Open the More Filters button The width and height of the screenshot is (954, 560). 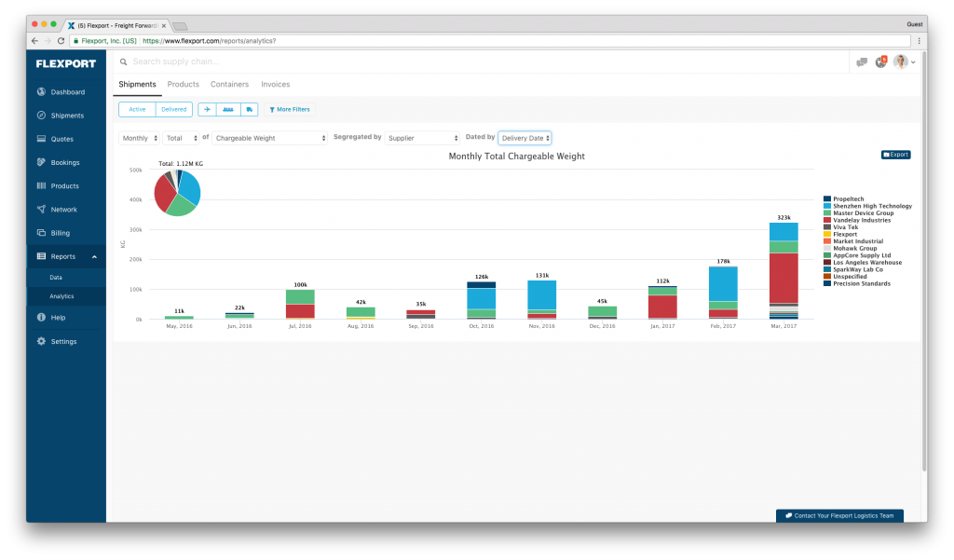(x=290, y=110)
